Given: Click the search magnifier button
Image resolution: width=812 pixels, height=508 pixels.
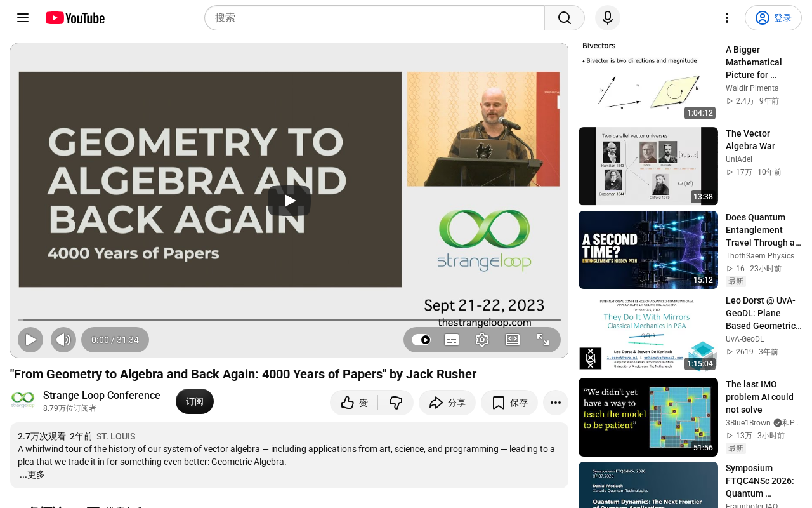Looking at the screenshot, I should tap(565, 18).
